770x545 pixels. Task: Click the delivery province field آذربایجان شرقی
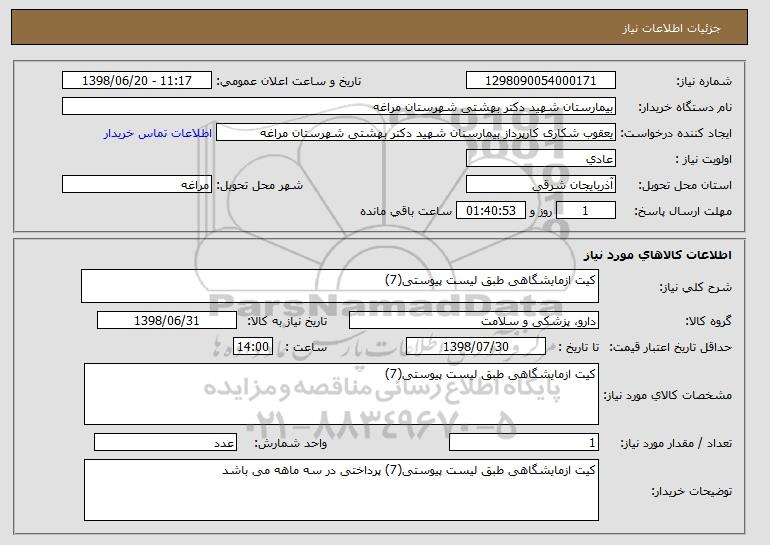[541, 185]
